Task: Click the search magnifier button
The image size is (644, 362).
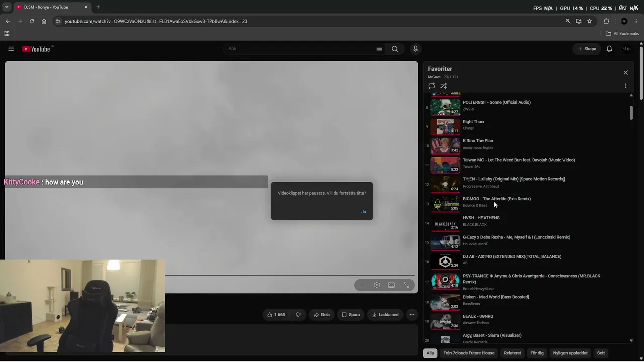Action: (395, 49)
